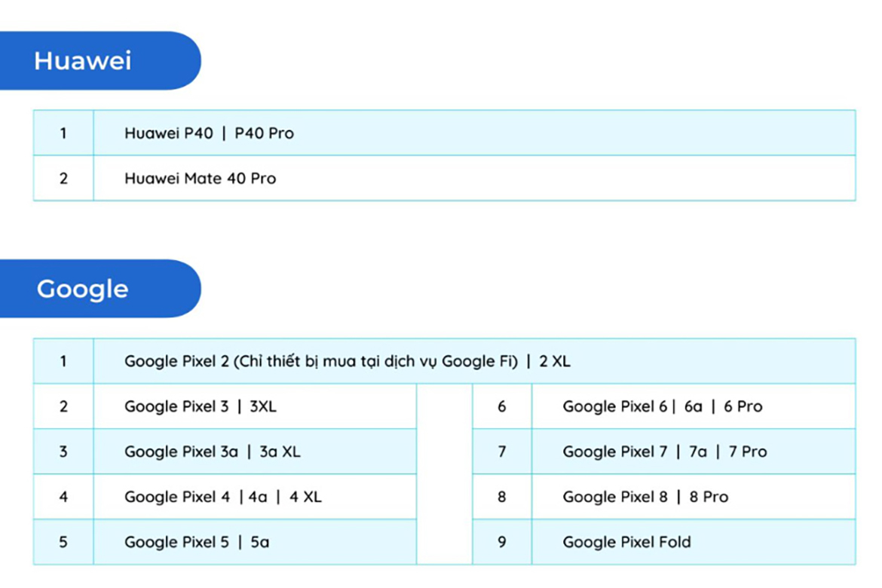Click the Google Pixel 8 | 8 Pro row
Image resolution: width=882 pixels, height=588 pixels.
tap(645, 497)
